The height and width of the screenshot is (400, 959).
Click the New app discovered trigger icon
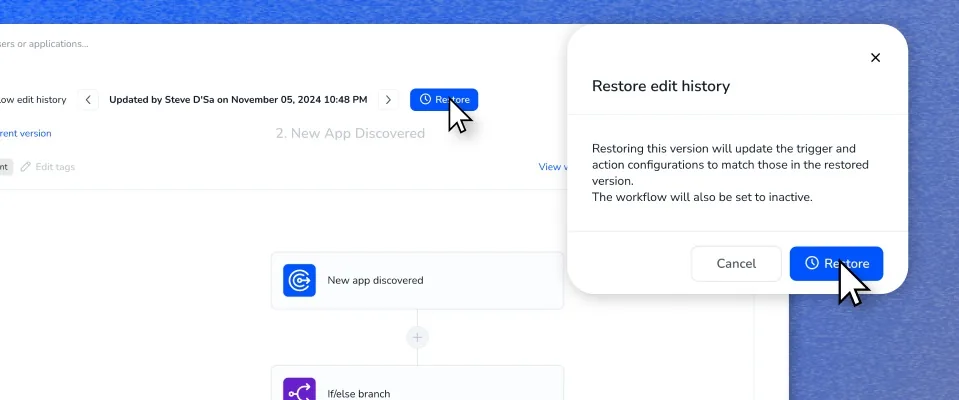(x=299, y=280)
